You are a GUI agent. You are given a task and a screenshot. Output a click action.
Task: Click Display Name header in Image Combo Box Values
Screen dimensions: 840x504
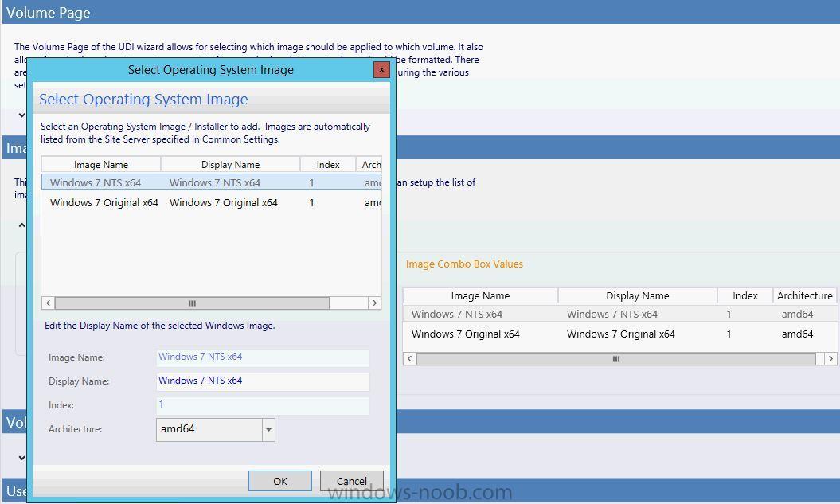638,295
